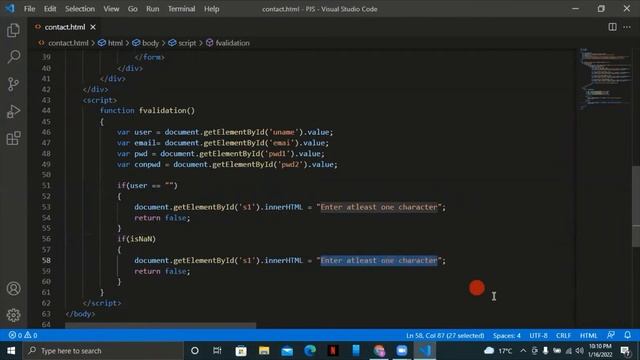Open the Run and Debug view
Viewport: 640px width, 360px height.
13,111
